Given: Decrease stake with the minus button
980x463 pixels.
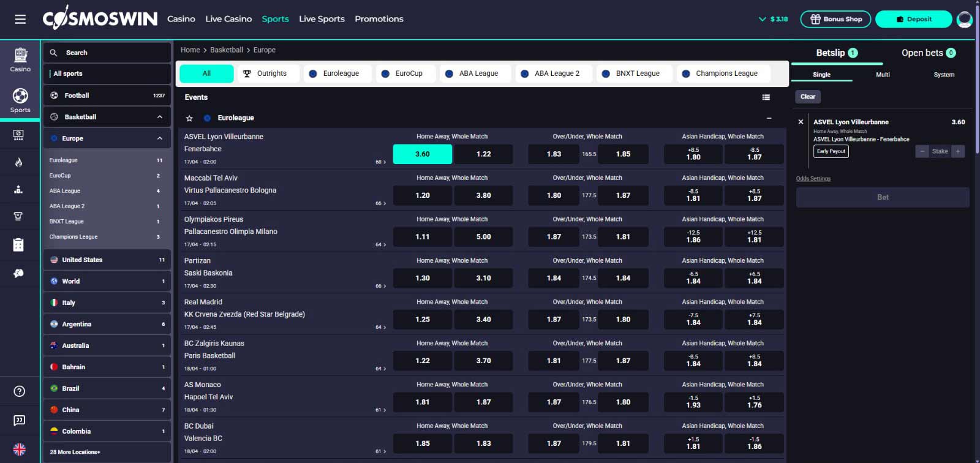Looking at the screenshot, I should [x=922, y=151].
